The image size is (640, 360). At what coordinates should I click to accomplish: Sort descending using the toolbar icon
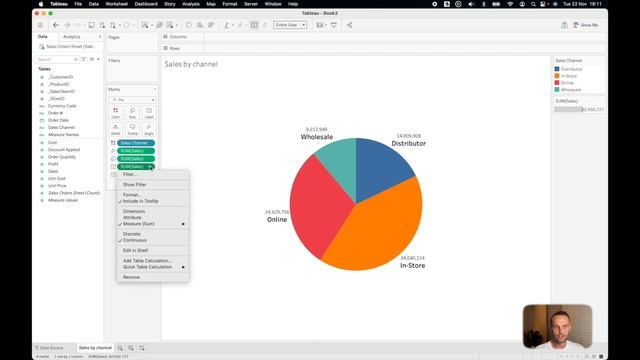[x=211, y=25]
